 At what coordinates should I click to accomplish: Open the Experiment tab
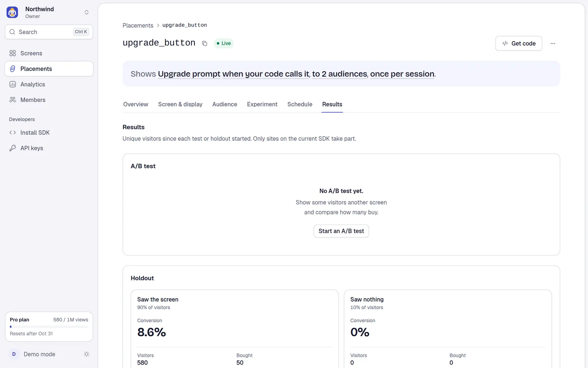click(262, 104)
